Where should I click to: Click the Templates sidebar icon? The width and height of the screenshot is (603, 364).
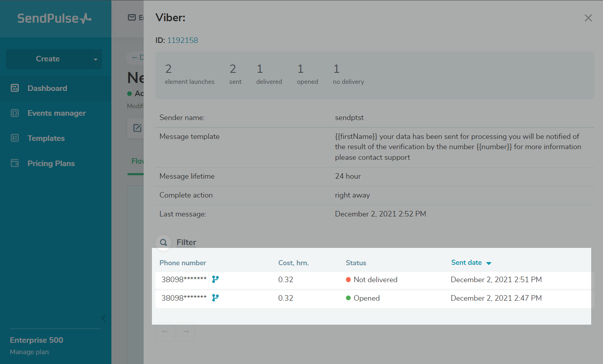[15, 138]
